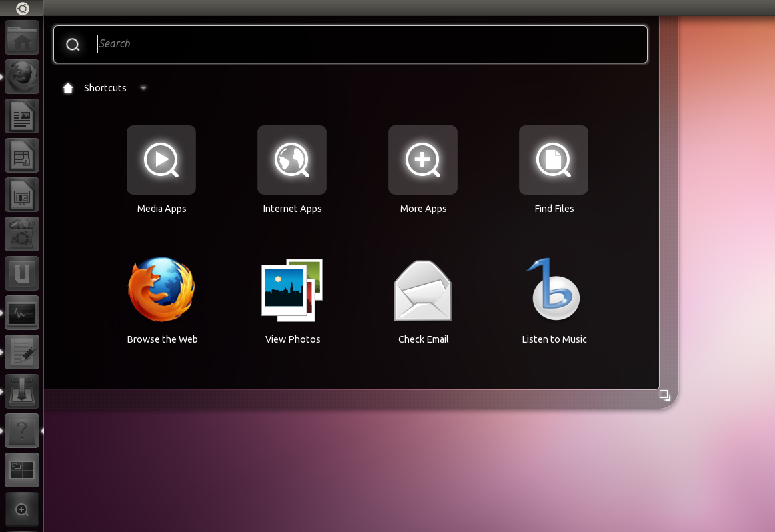Open LibreOffice Calc spreadsheet from launcher
775x532 pixels.
(22, 155)
